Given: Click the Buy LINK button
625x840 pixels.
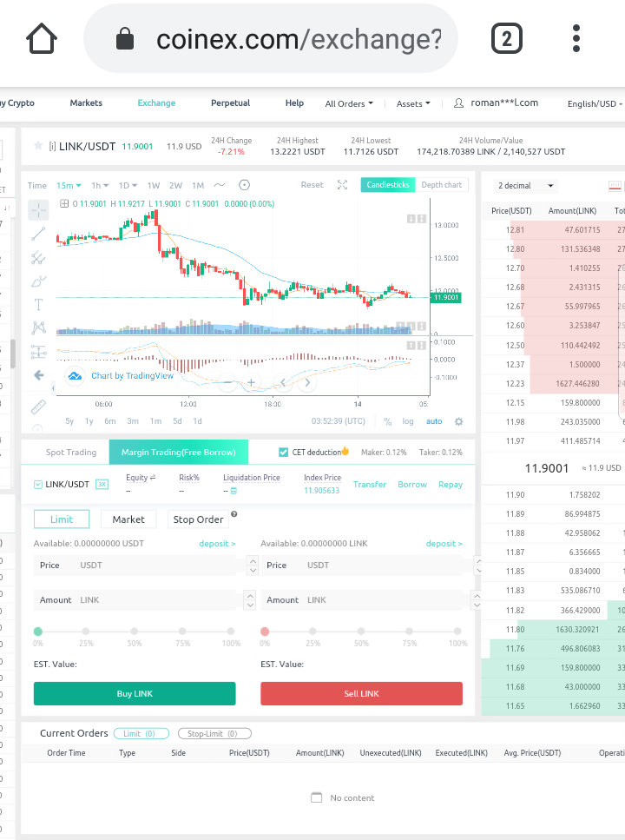Looking at the screenshot, I should coord(135,694).
